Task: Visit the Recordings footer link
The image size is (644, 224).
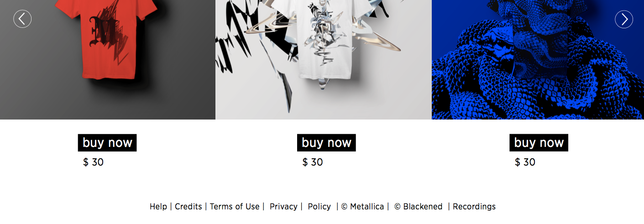Action: click(474, 207)
